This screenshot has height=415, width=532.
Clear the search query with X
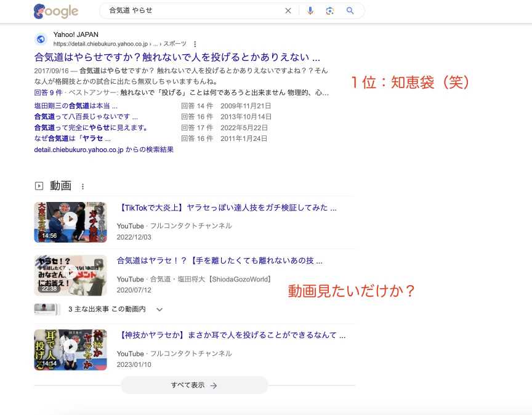pos(288,11)
